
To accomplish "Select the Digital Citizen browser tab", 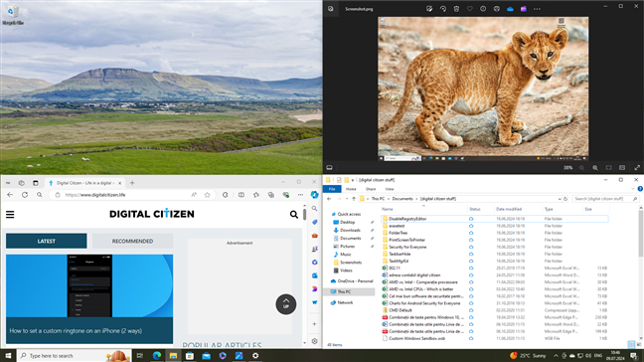I will coord(85,183).
